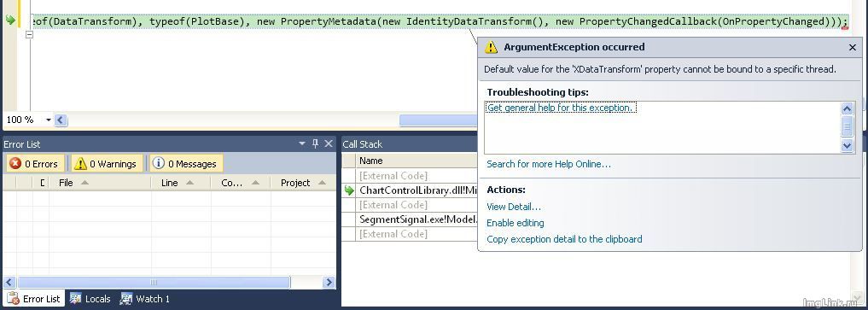Click the code editor horizontal scrollbar thumb
The width and height of the screenshot is (868, 310).
click(x=439, y=120)
